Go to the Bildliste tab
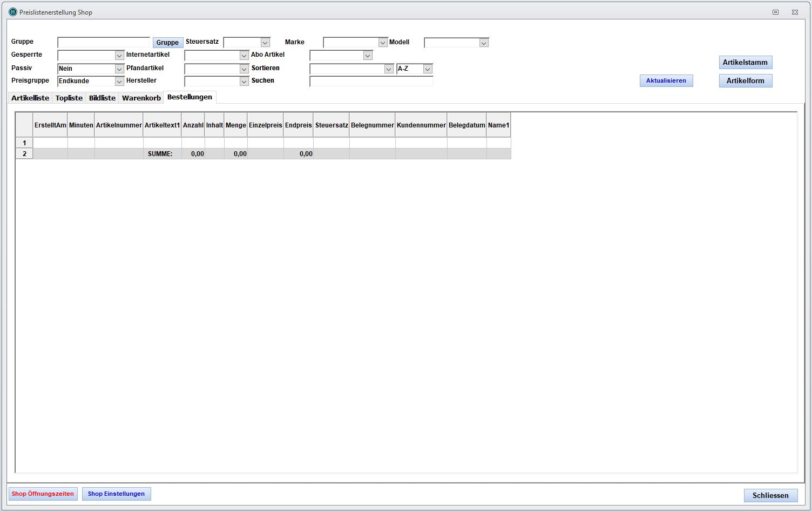Viewport: 812px width, 512px height. click(x=102, y=98)
